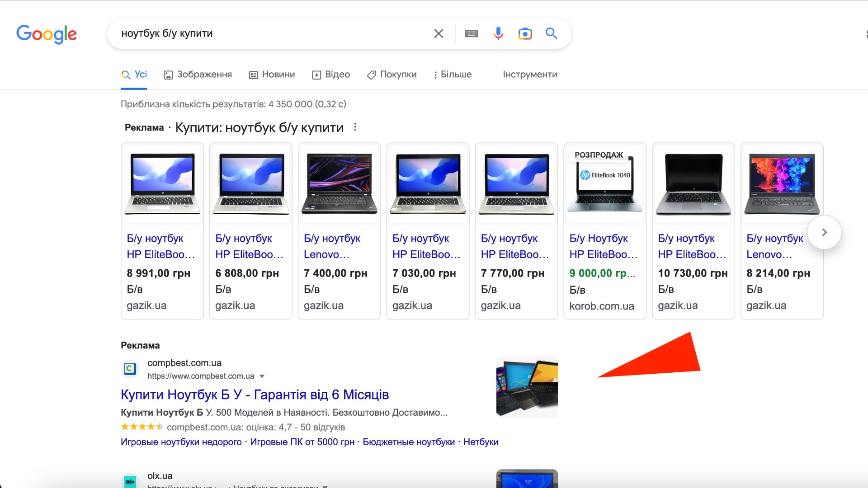Click the Б/у ноутбук HP EliteBoo… link for 10 730,00 грн

[693, 246]
